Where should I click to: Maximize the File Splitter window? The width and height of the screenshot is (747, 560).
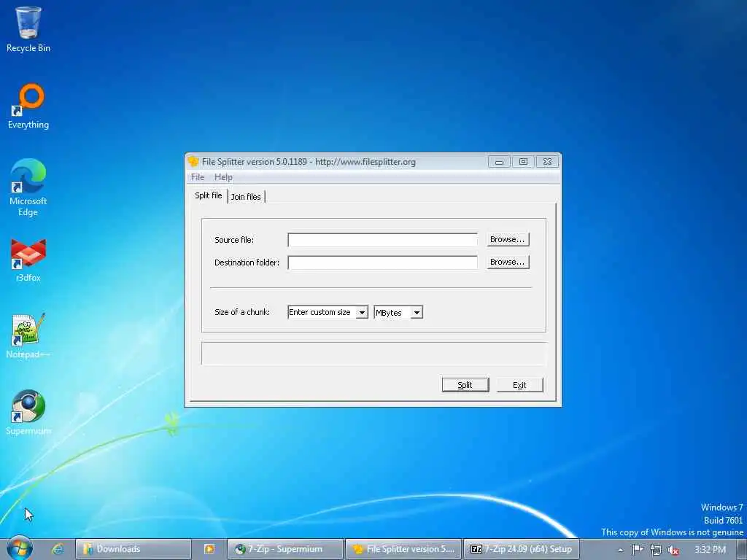point(523,162)
